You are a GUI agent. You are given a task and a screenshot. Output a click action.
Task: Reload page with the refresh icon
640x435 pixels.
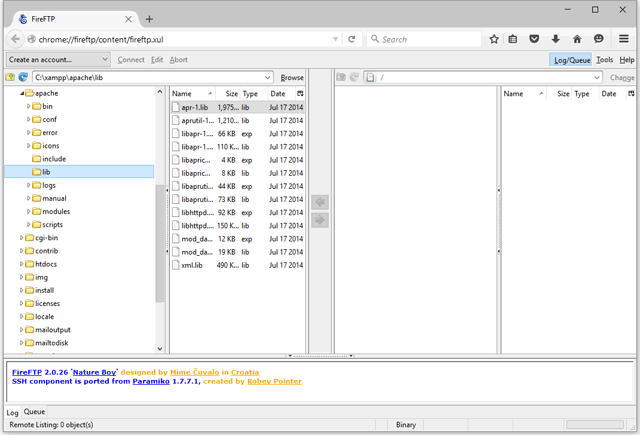352,39
